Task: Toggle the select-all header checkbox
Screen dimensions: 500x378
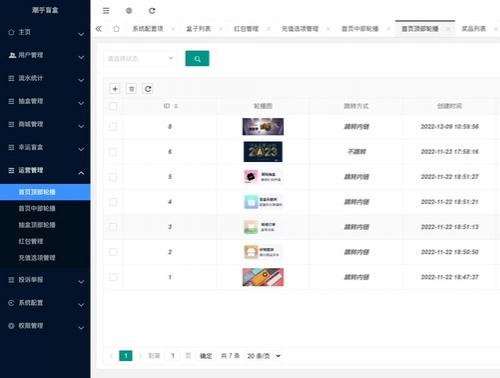Action: [113, 106]
